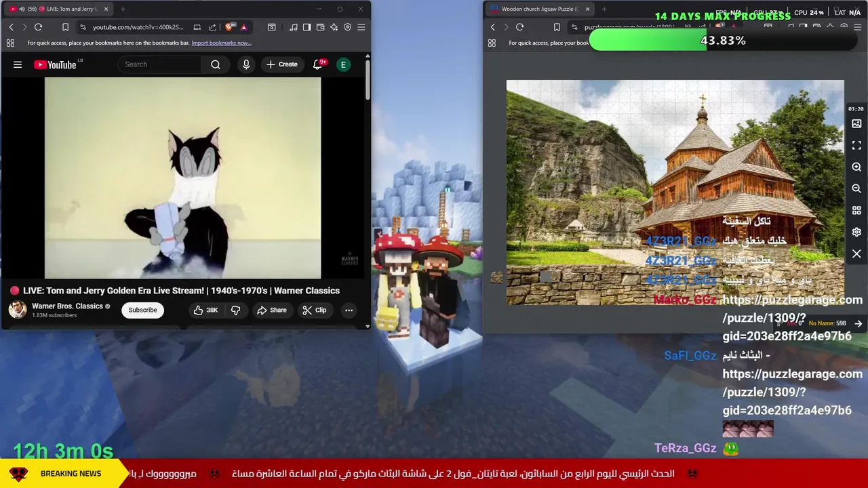This screenshot has height=488, width=868.
Task: Open Leo AI sparkle icon in YouTube window
Action: [x=334, y=27]
